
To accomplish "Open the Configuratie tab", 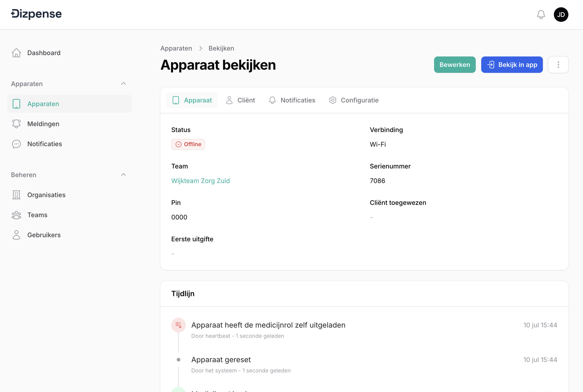I will point(354,100).
